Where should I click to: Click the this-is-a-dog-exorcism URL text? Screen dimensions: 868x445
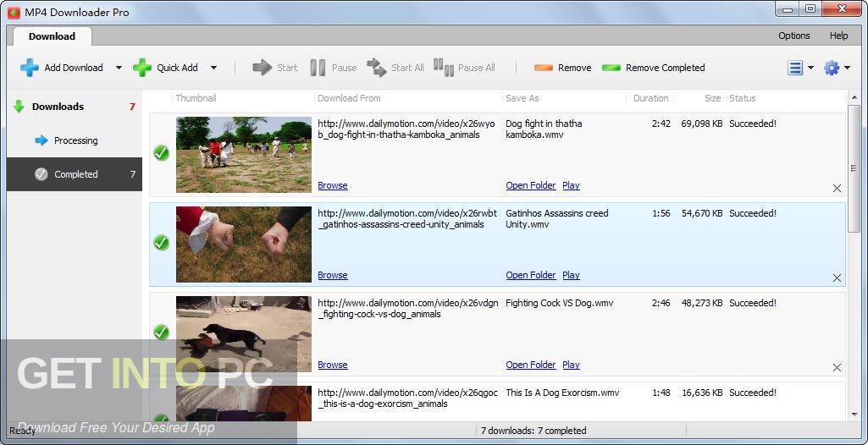point(408,398)
